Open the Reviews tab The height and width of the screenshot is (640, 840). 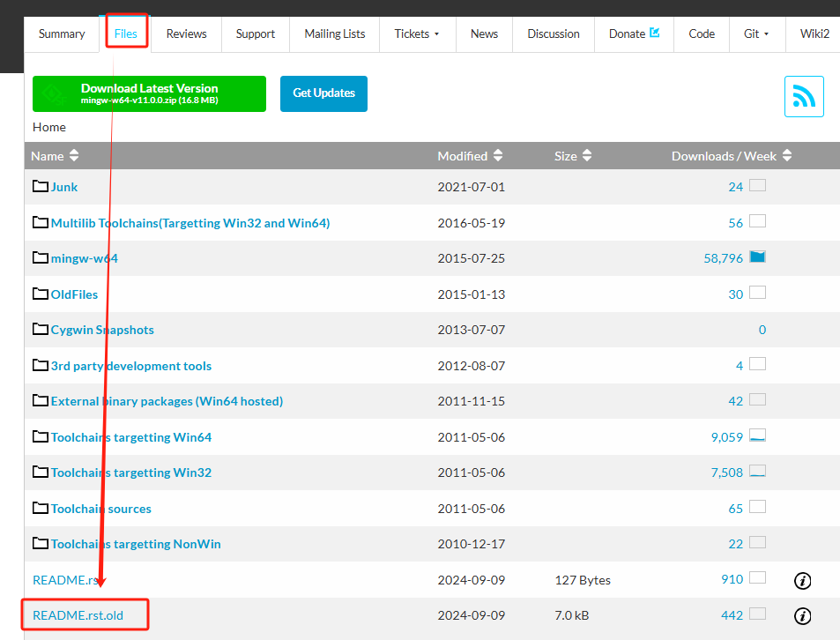point(186,33)
